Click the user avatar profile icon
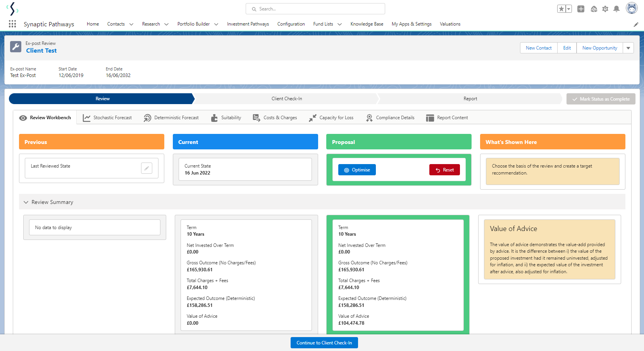 click(632, 8)
